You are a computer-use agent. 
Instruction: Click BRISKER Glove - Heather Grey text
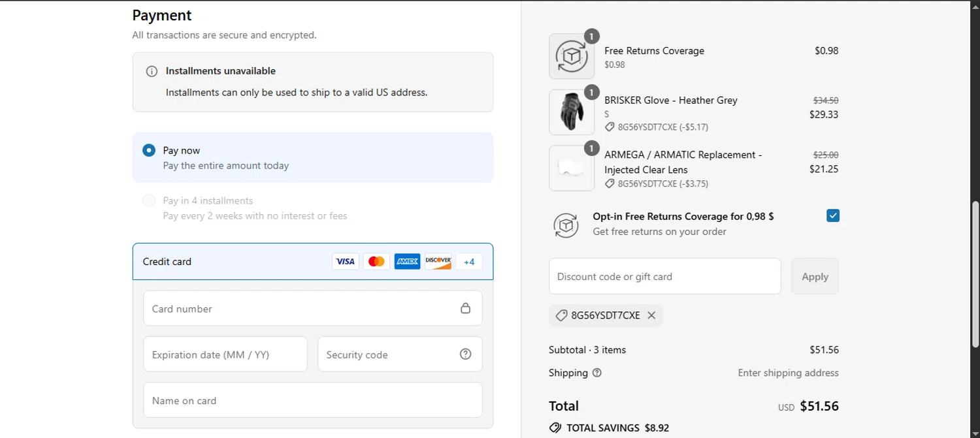671,101
